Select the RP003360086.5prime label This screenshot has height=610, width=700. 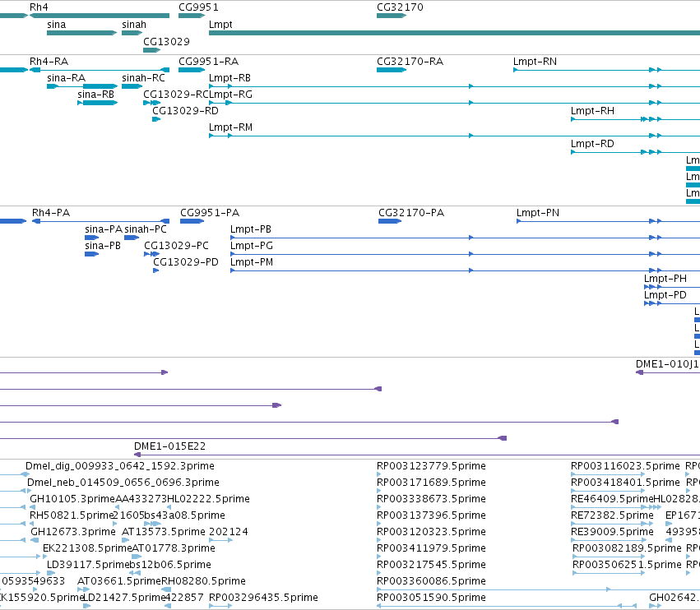431,581
